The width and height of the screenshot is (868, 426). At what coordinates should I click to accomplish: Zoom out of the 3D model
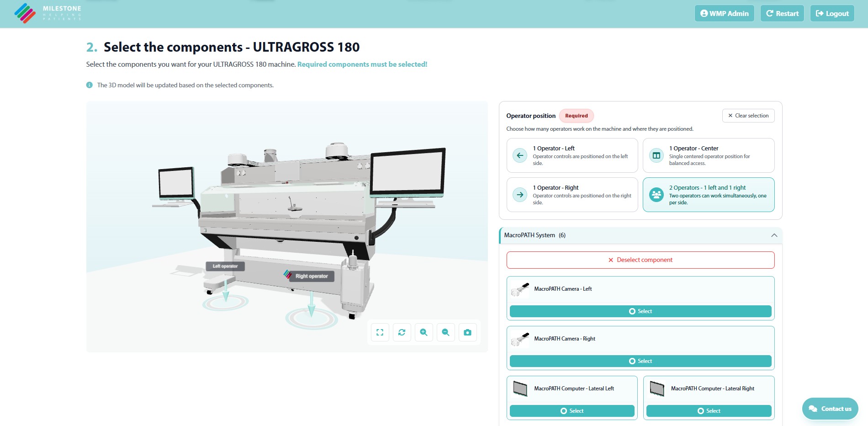coord(445,332)
